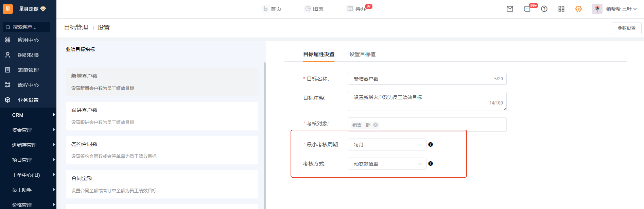This screenshot has height=209, width=644.
Task: Switch to the 设置目标值 tab
Action: click(362, 54)
